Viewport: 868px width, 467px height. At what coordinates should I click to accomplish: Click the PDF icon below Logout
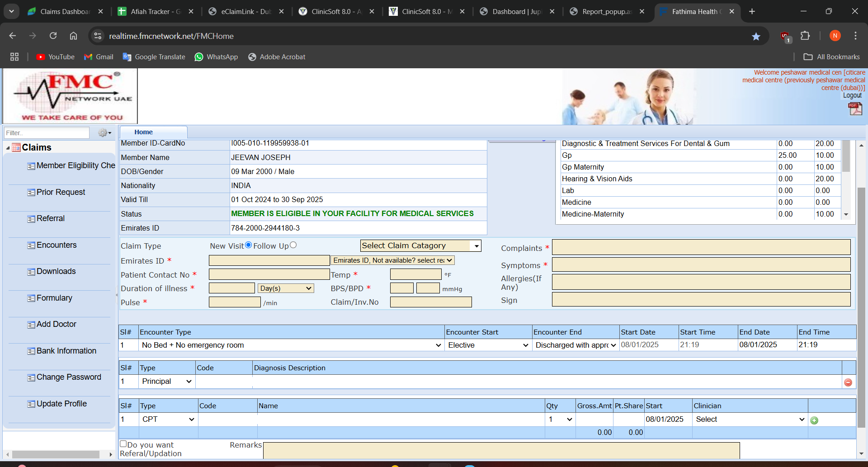(855, 109)
